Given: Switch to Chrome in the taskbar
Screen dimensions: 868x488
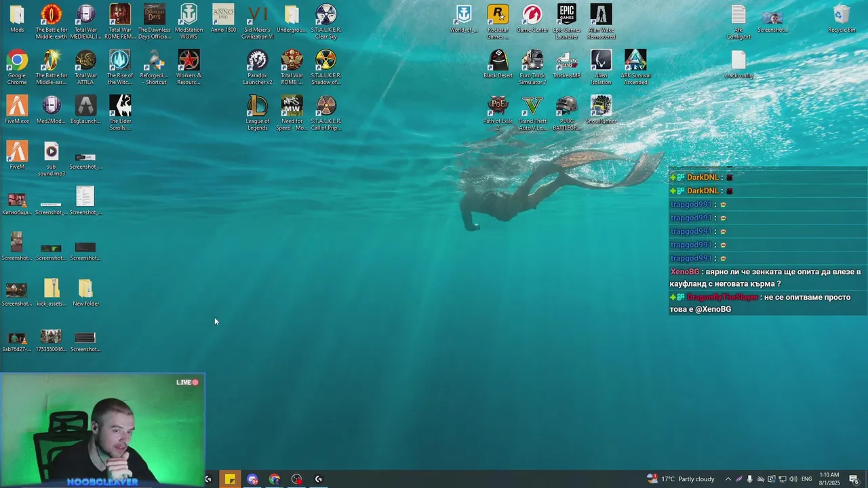Looking at the screenshot, I should [x=274, y=479].
